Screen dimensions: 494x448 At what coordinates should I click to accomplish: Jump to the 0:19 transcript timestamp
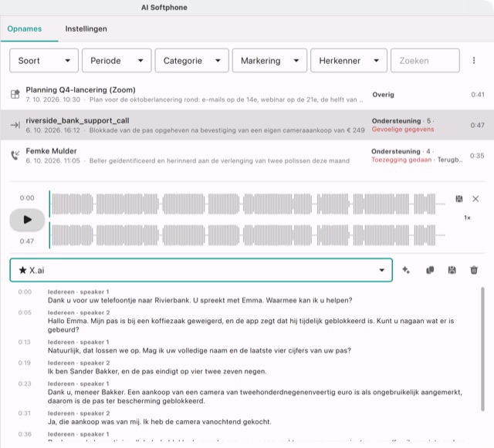[24, 362]
